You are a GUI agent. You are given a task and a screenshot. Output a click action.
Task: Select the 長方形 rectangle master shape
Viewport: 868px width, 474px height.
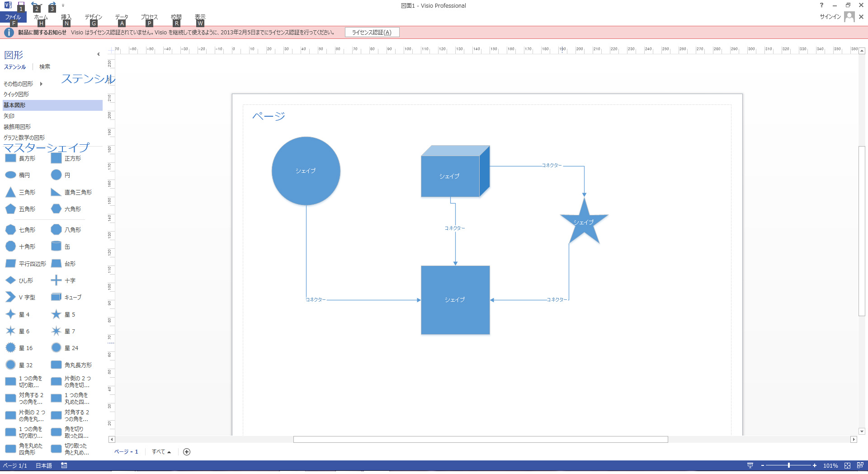(20, 158)
